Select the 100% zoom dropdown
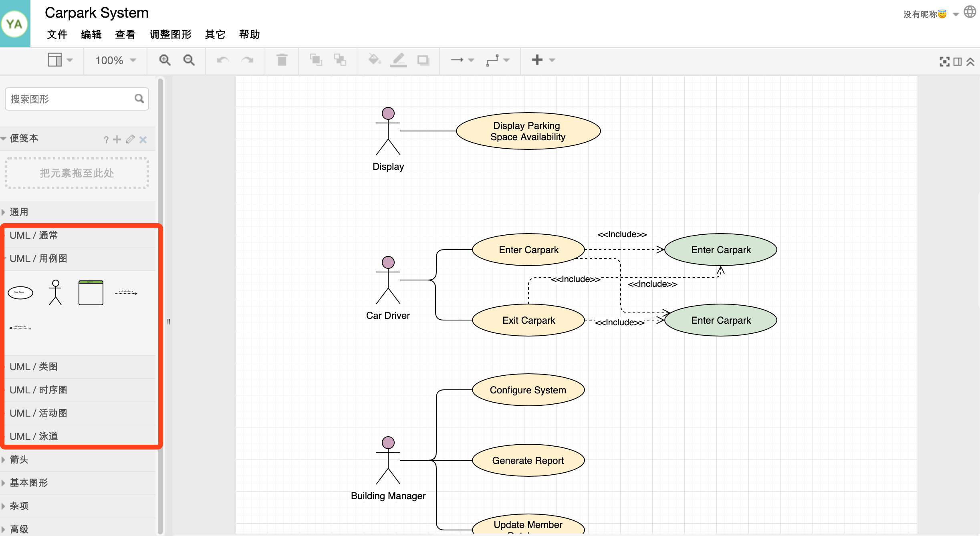 (x=113, y=60)
